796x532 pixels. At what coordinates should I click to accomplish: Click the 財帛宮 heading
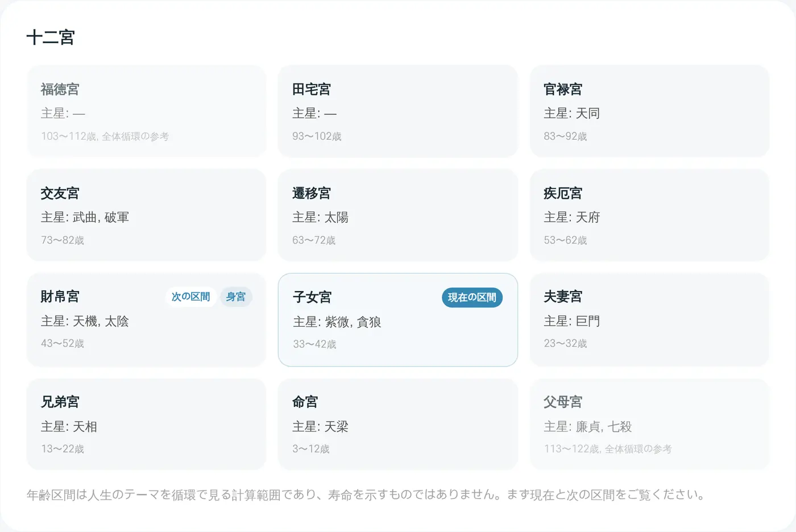point(60,297)
